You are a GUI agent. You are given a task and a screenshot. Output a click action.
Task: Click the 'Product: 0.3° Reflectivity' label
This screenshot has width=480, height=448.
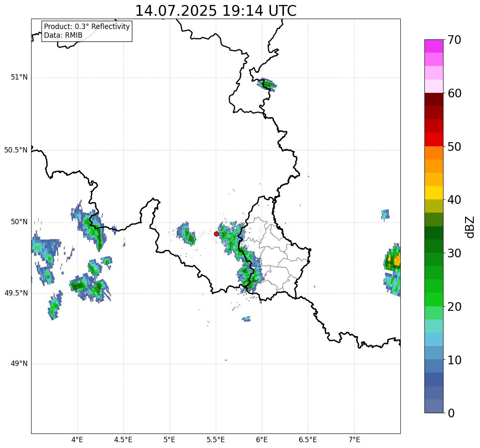pos(87,27)
